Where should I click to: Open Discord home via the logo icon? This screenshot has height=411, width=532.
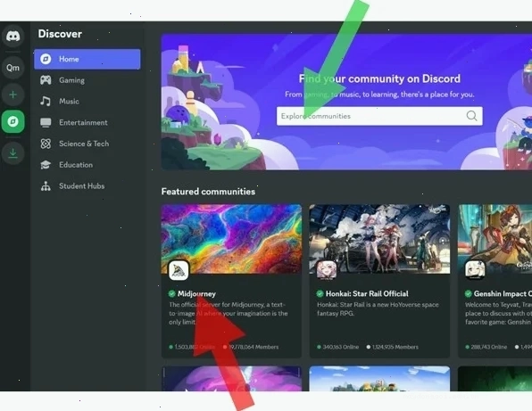[12, 36]
